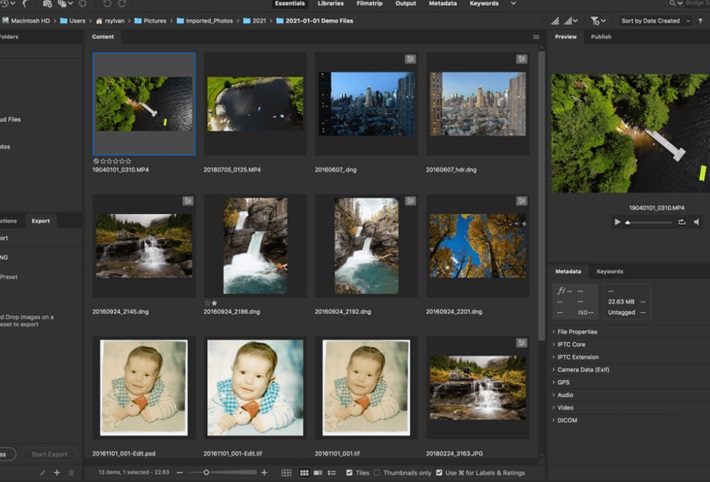Open the 2021 folder breadcrumb
The width and height of the screenshot is (710, 482).
(x=254, y=21)
